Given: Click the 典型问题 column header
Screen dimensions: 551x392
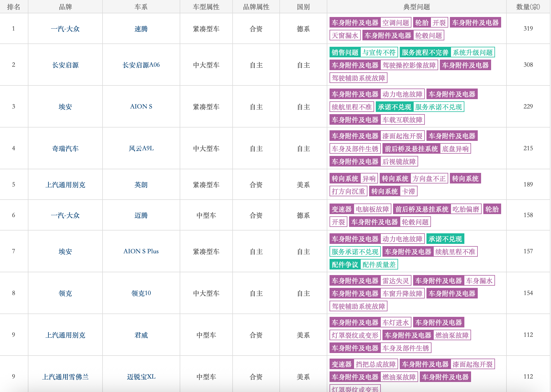Looking at the screenshot, I should click(416, 7).
